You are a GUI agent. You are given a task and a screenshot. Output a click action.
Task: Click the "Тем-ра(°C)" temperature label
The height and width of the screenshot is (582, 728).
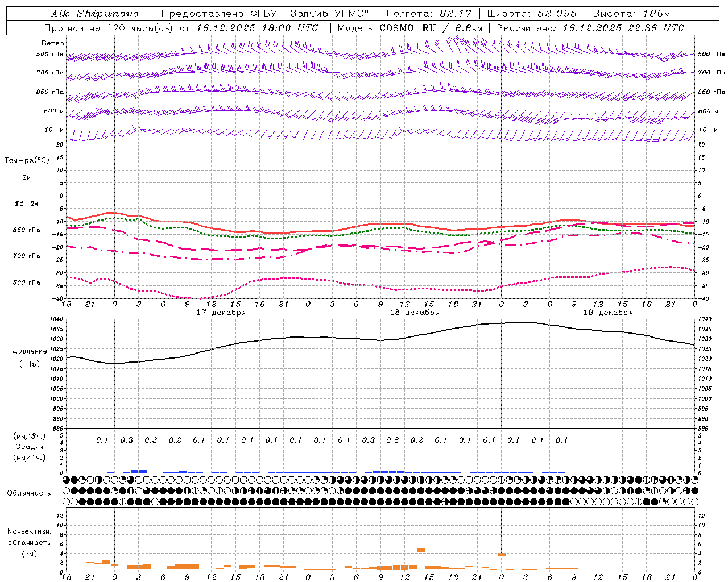(x=27, y=161)
